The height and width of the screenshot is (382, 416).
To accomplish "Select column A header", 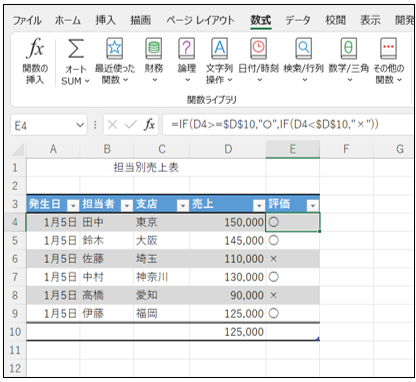I will (53, 149).
